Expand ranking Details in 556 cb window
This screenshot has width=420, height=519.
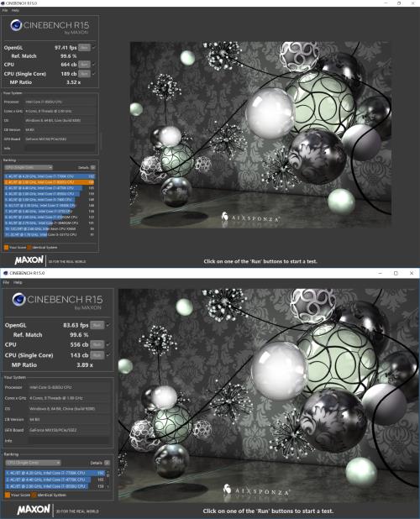pos(107,463)
